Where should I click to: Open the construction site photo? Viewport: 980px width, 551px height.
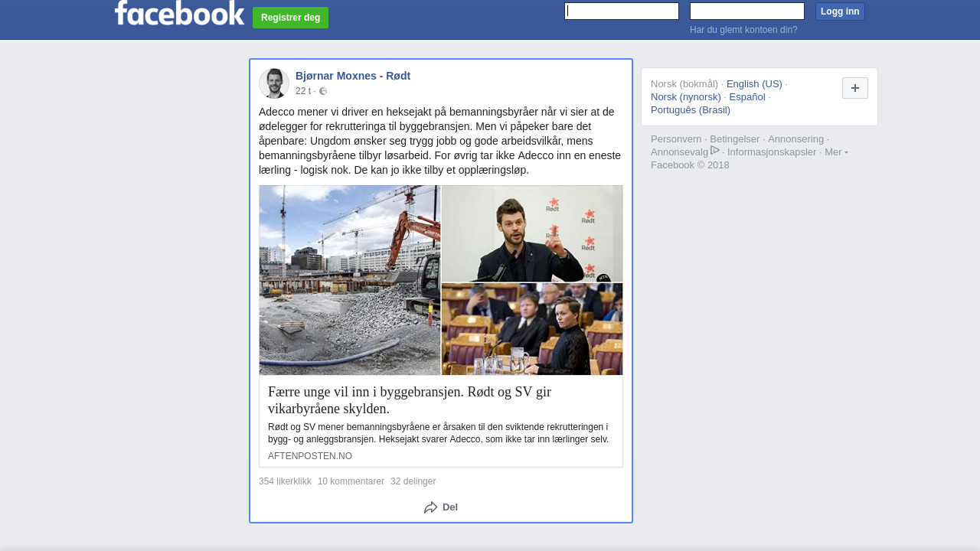tap(350, 280)
